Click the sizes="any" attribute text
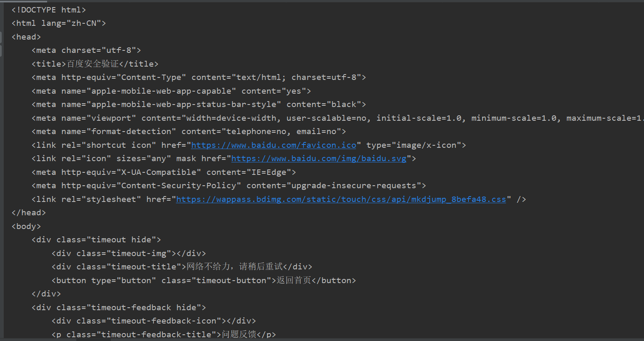This screenshot has width=644, height=341. point(144,159)
